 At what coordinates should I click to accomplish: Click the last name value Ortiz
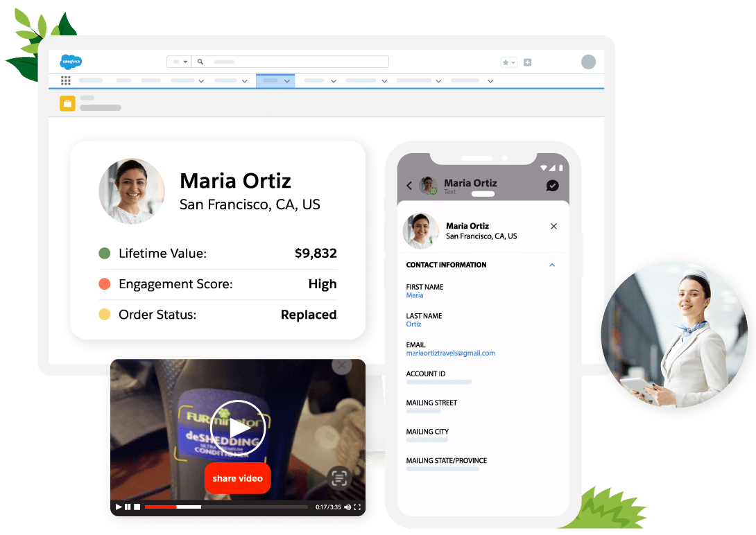click(x=413, y=324)
